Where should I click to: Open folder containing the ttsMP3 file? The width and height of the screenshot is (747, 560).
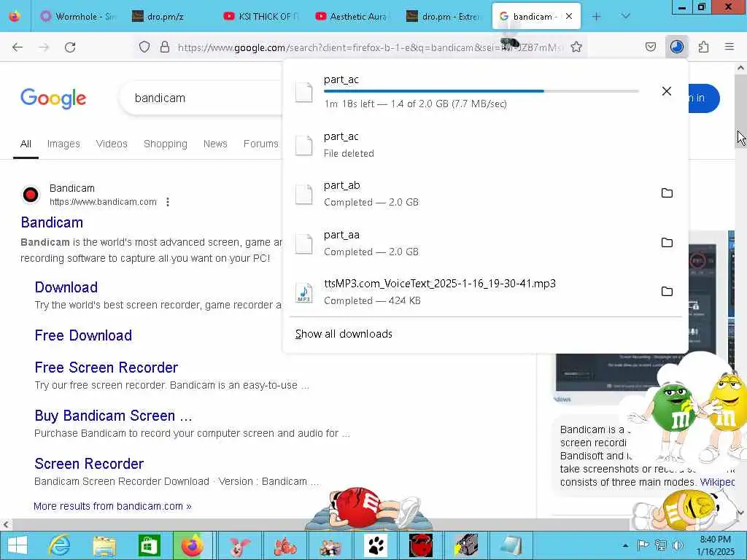[x=667, y=292]
